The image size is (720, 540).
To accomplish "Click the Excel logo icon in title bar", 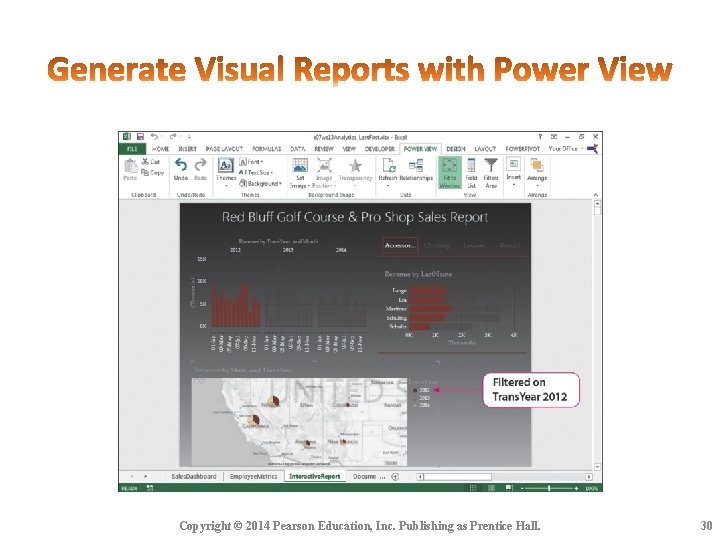I will tap(127, 136).
